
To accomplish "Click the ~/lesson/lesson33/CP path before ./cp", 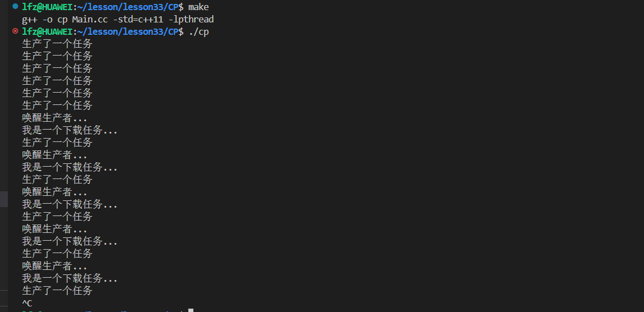I will pos(127,31).
